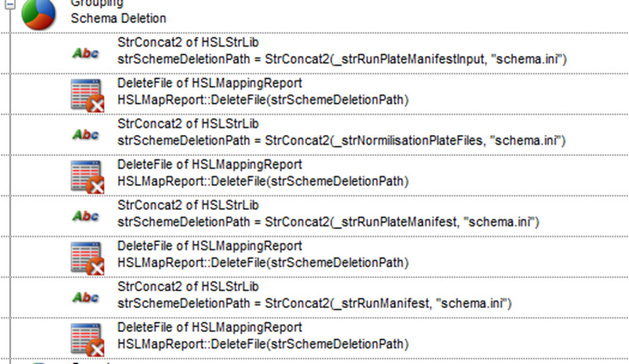The image size is (629, 364).
Task: Click Abc icon of the _strRunManifest concat step
Action: 85,297
